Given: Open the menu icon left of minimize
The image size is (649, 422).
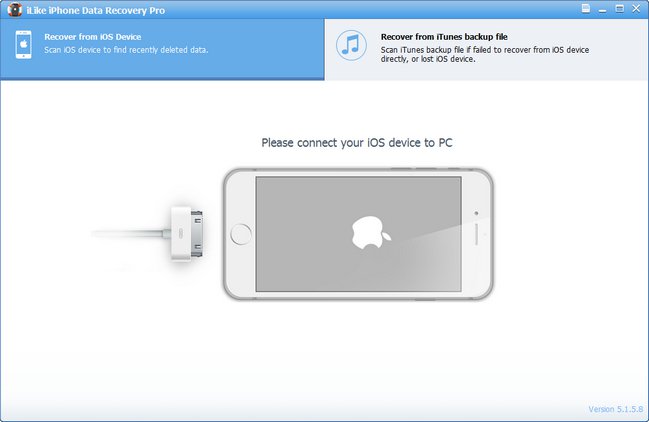Looking at the screenshot, I should point(586,9).
